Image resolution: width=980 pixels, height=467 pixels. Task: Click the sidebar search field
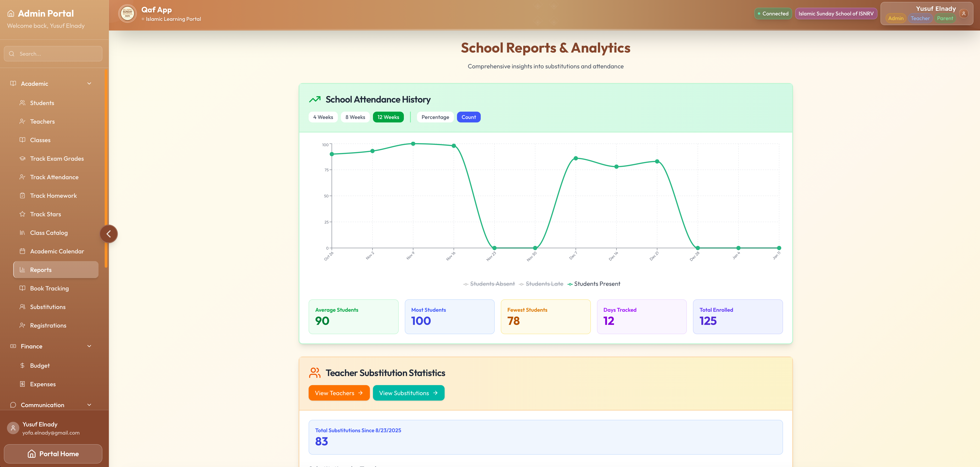53,54
